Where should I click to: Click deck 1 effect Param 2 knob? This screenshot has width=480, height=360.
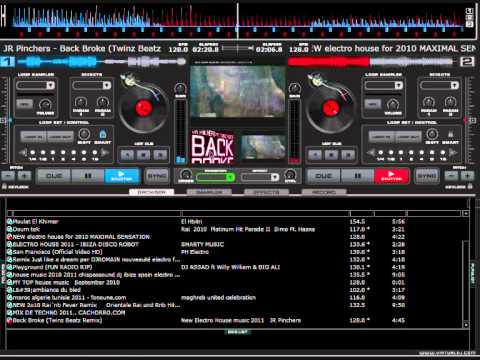(103, 102)
